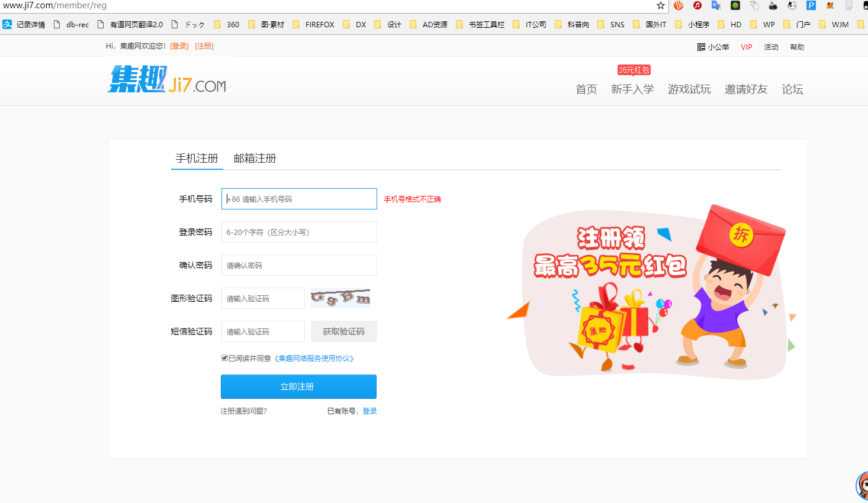Open the 小公举 QR code link
This screenshot has height=503, width=868.
point(713,47)
